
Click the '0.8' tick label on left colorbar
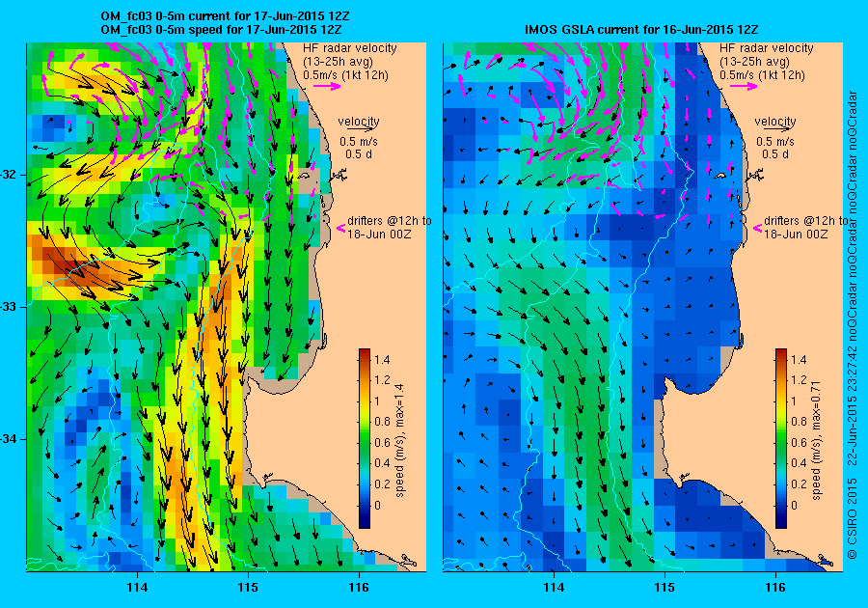click(x=381, y=422)
